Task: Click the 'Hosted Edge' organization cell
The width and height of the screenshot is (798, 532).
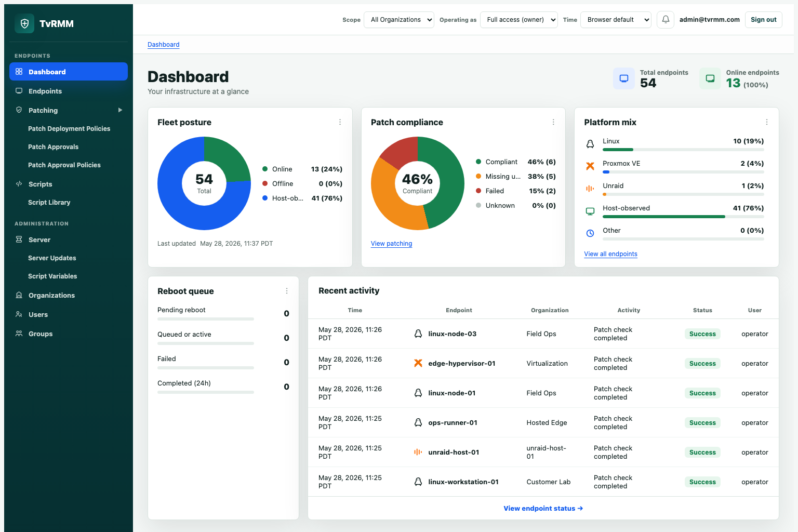Action: pyautogui.click(x=547, y=422)
